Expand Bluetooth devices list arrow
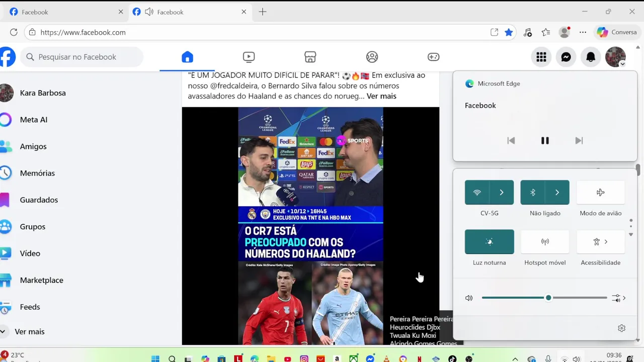Image resolution: width=644 pixels, height=362 pixels. [557, 193]
